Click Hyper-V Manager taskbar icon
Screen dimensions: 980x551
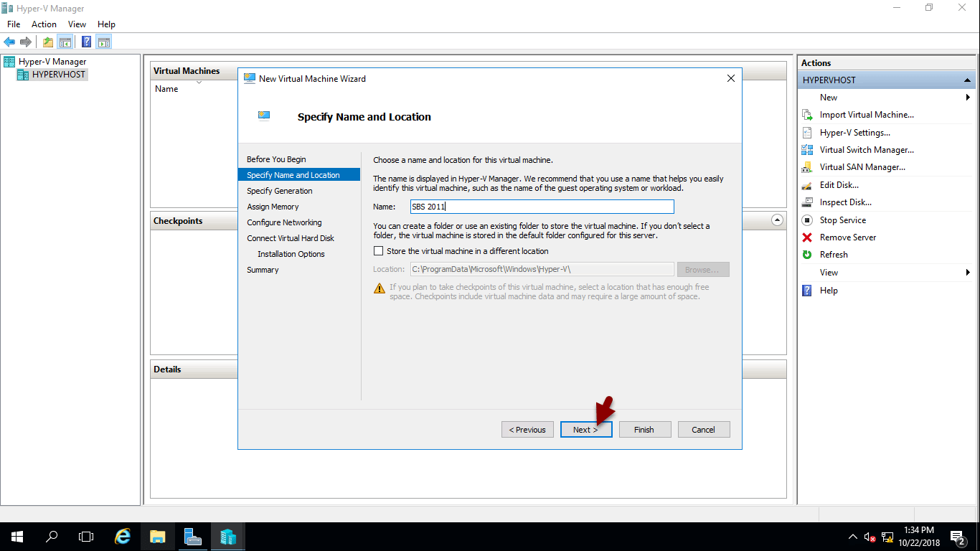point(227,537)
